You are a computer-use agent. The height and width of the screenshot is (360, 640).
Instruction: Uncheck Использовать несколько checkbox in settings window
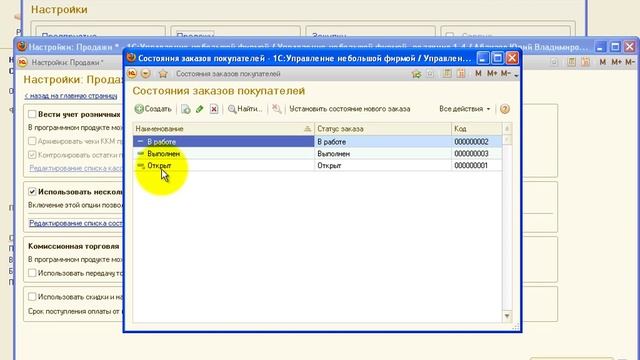(32, 191)
